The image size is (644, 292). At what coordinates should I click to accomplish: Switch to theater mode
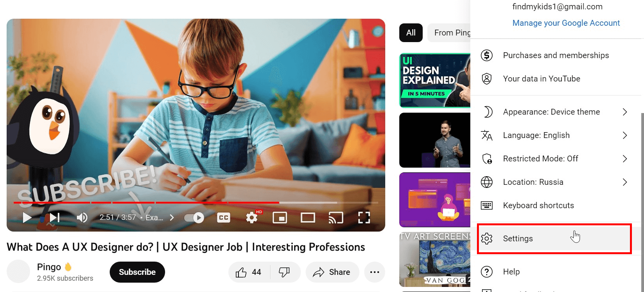(x=308, y=218)
